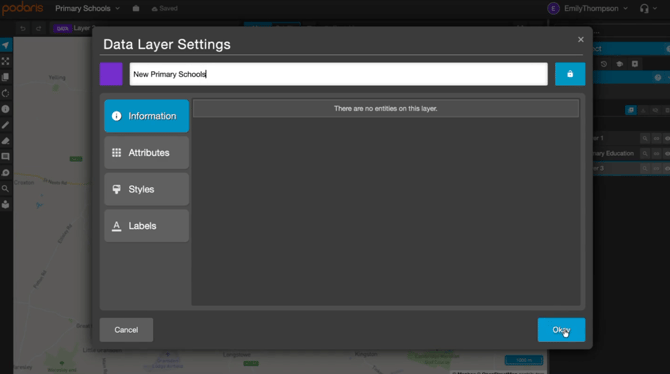Click the link icon on Layer 3 row
This screenshot has height=374, width=670.
pos(656,168)
